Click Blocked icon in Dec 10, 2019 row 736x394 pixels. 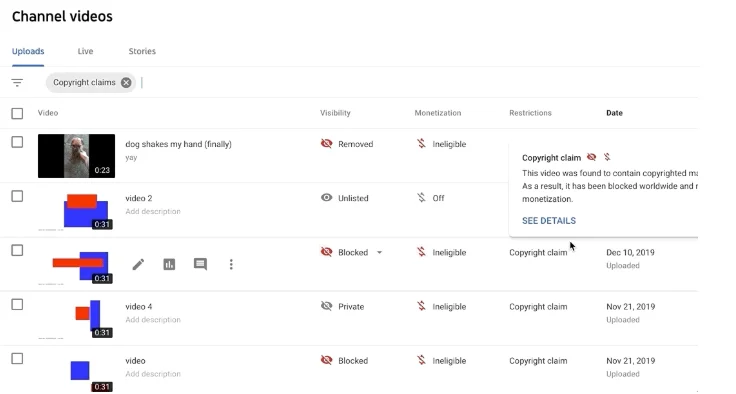[x=326, y=252]
